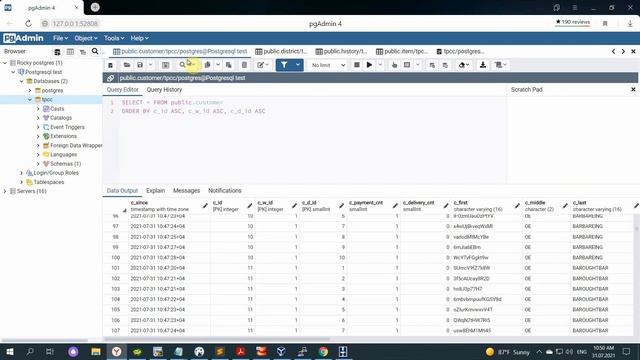The image size is (640, 360).
Task: Click the c_first column header
Action: 486,206
